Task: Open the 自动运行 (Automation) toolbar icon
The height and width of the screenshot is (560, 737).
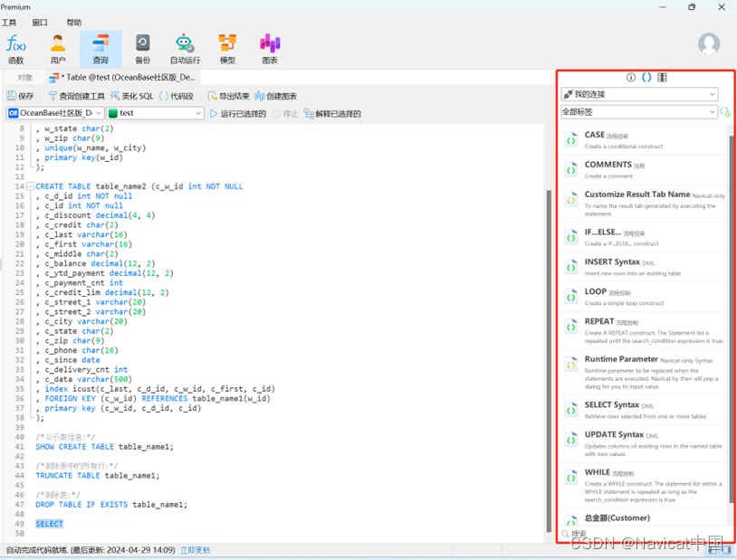Action: 186,50
